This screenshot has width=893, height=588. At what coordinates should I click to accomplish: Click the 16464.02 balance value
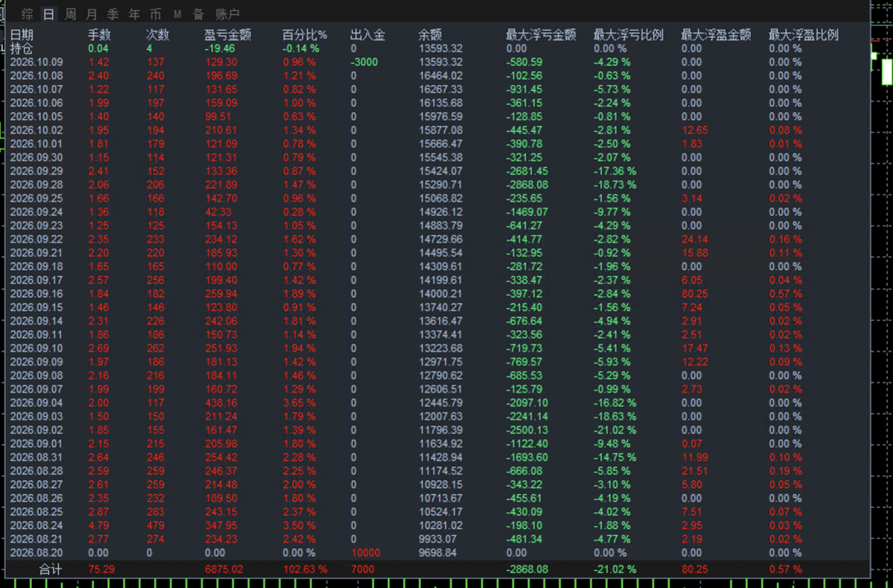coord(441,76)
